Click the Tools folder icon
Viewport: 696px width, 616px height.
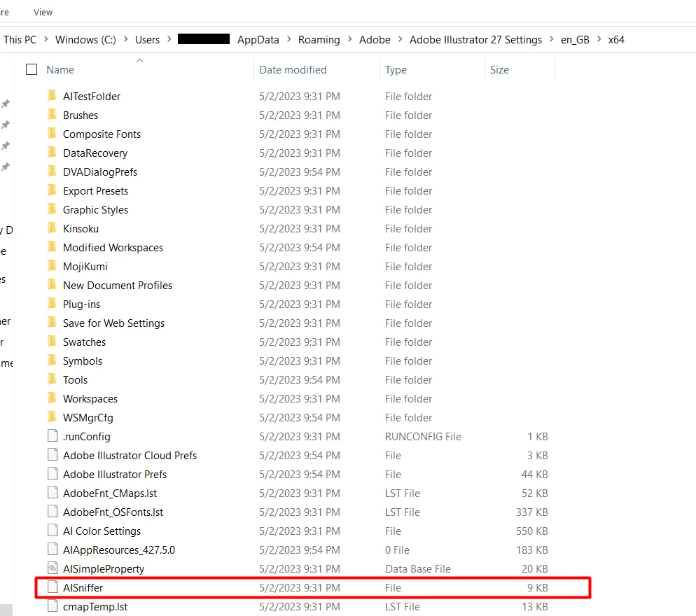[x=52, y=379]
